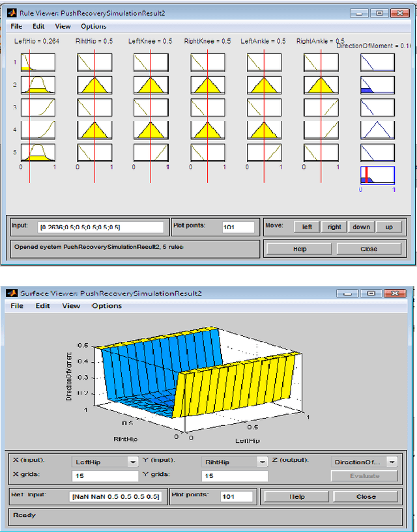Click rule 2 RihtHip triangle membership plot
The width and height of the screenshot is (417, 532).
(94, 85)
